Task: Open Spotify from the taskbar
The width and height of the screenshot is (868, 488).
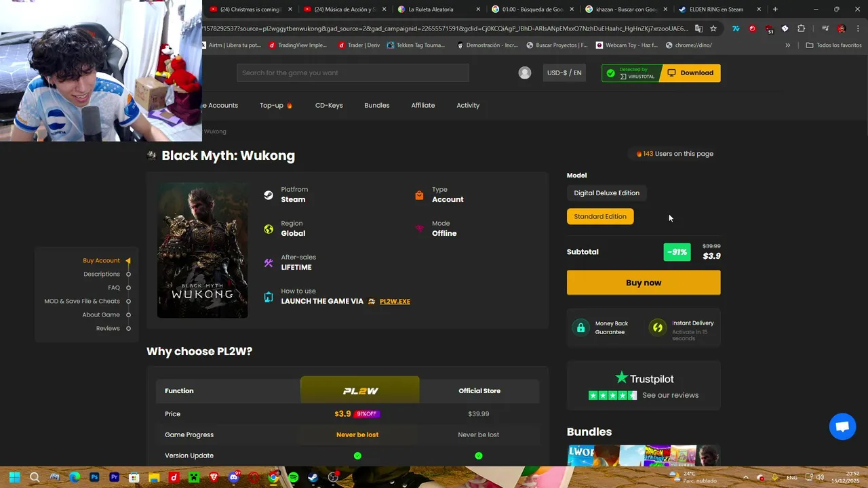Action: pyautogui.click(x=293, y=477)
